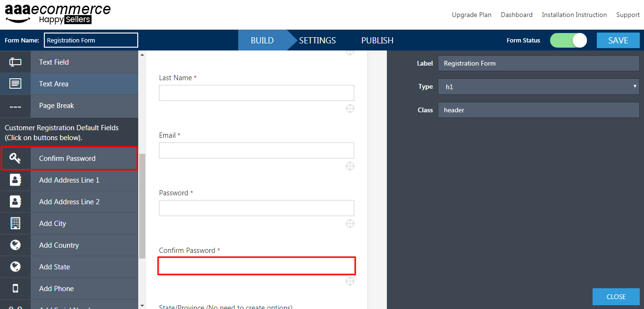Viewport: 644px width, 309px height.
Task: Click the SAVE button
Action: pyautogui.click(x=618, y=40)
